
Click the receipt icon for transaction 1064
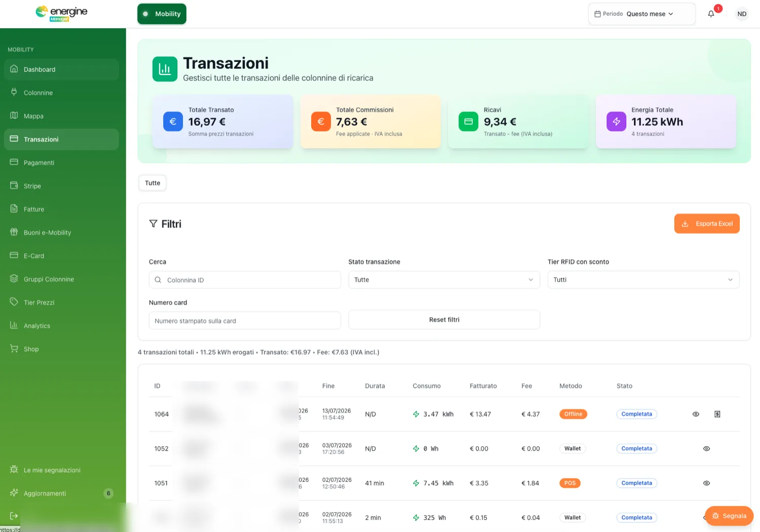tap(717, 414)
